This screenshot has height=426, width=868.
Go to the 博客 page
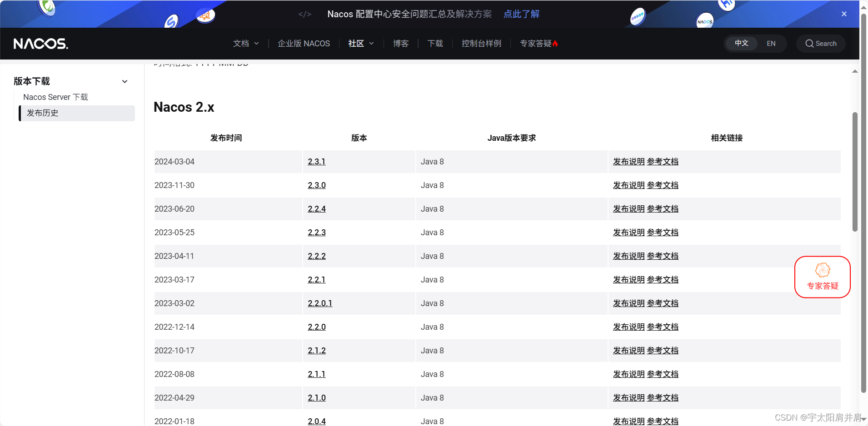pyautogui.click(x=400, y=44)
